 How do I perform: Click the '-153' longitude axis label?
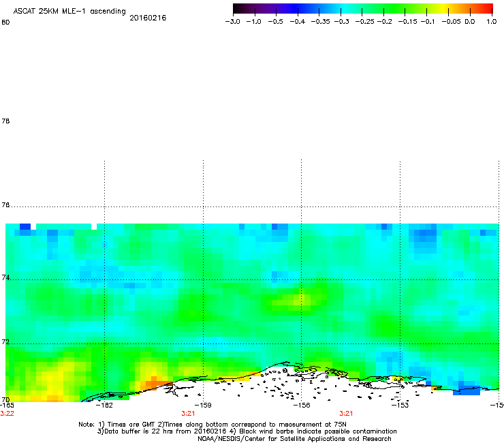click(x=400, y=406)
